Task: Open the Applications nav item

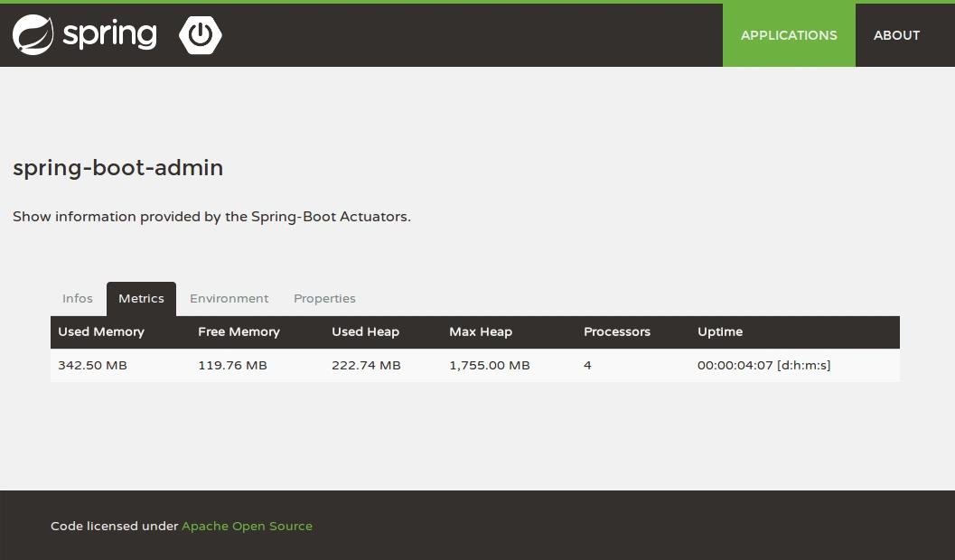Action: (789, 35)
